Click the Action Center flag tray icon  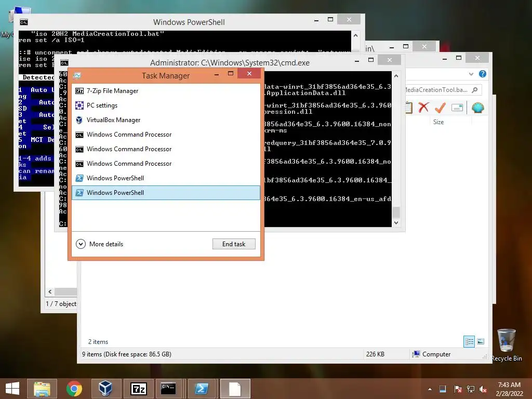(458, 389)
